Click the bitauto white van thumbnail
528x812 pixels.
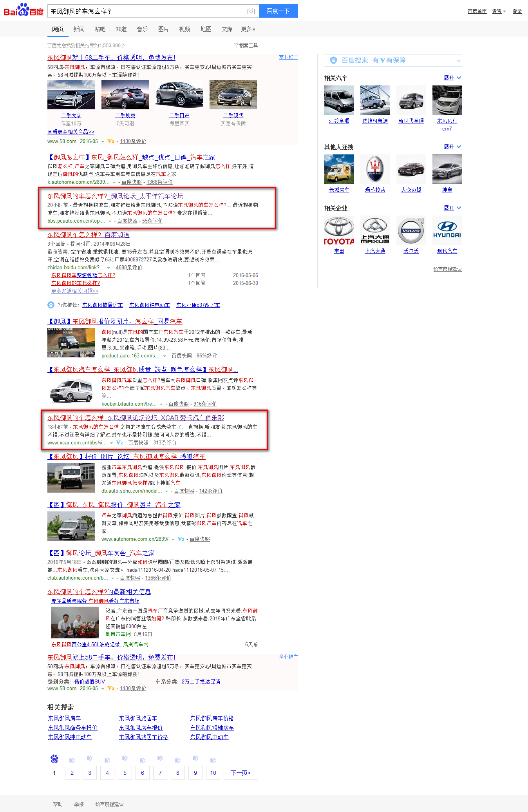(x=71, y=391)
